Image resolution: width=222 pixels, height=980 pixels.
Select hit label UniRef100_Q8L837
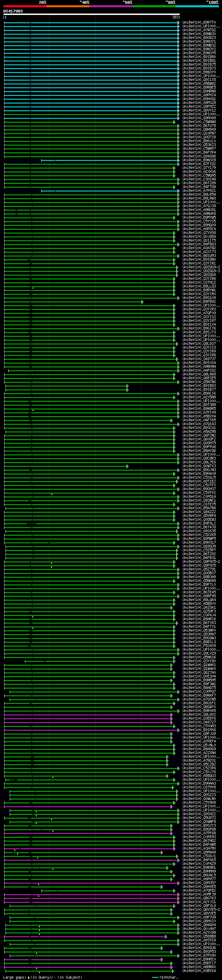[199, 343]
